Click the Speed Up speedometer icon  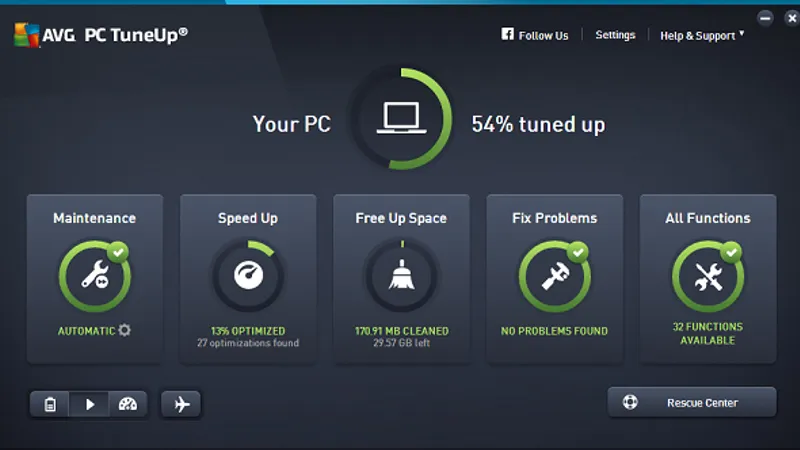pos(248,276)
